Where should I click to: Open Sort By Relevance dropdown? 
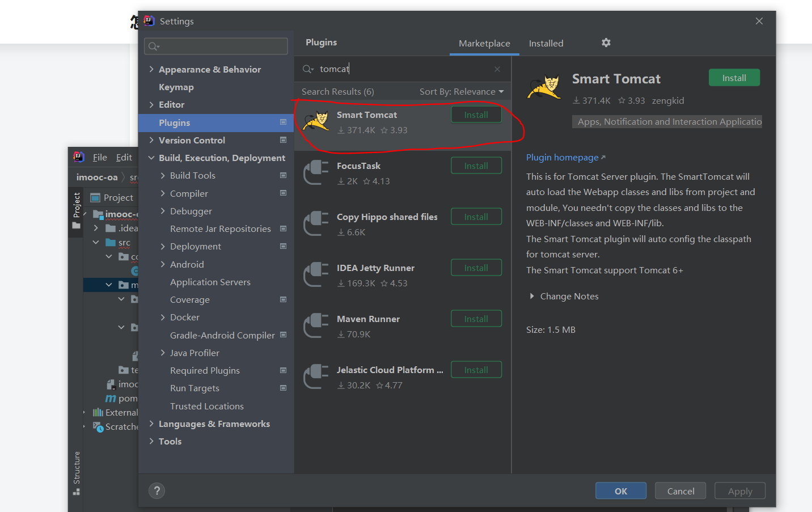click(462, 92)
